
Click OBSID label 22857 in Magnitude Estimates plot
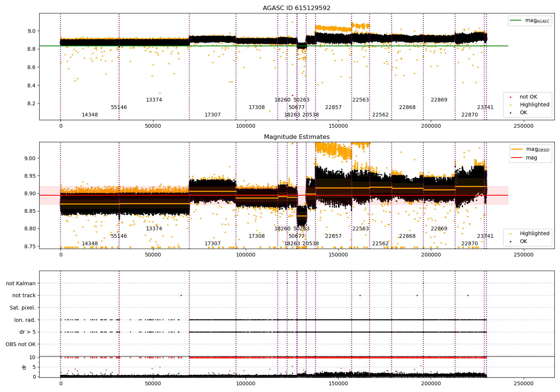(333, 236)
